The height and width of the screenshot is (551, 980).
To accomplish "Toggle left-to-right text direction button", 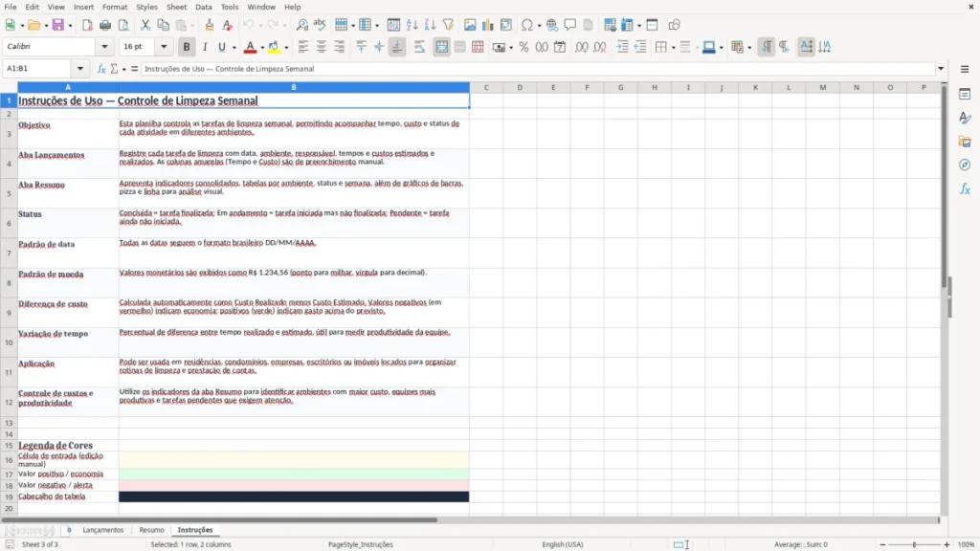I will tap(767, 47).
